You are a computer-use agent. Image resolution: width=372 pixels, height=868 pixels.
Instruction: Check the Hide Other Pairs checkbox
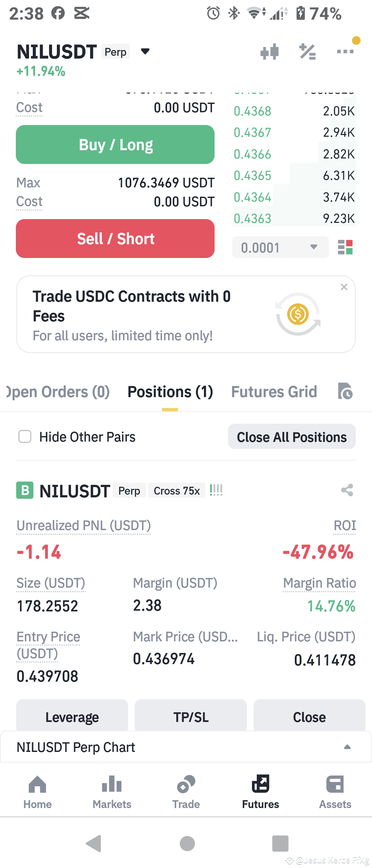point(25,436)
